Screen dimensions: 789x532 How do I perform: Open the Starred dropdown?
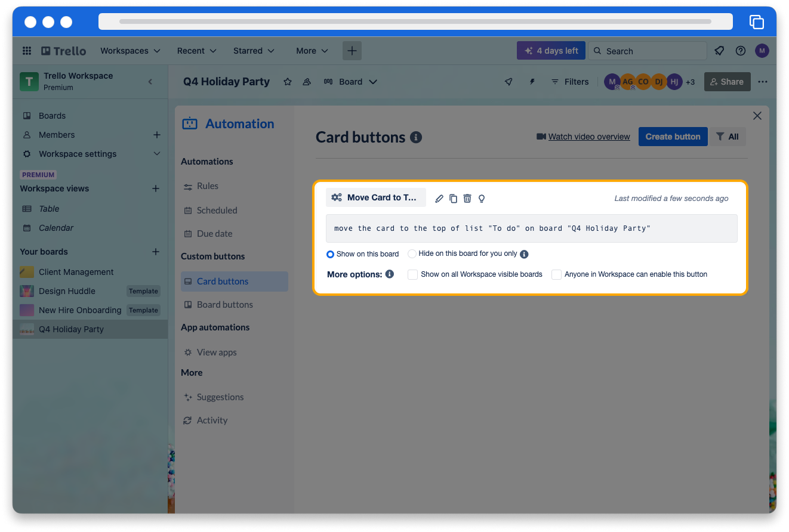click(x=254, y=51)
